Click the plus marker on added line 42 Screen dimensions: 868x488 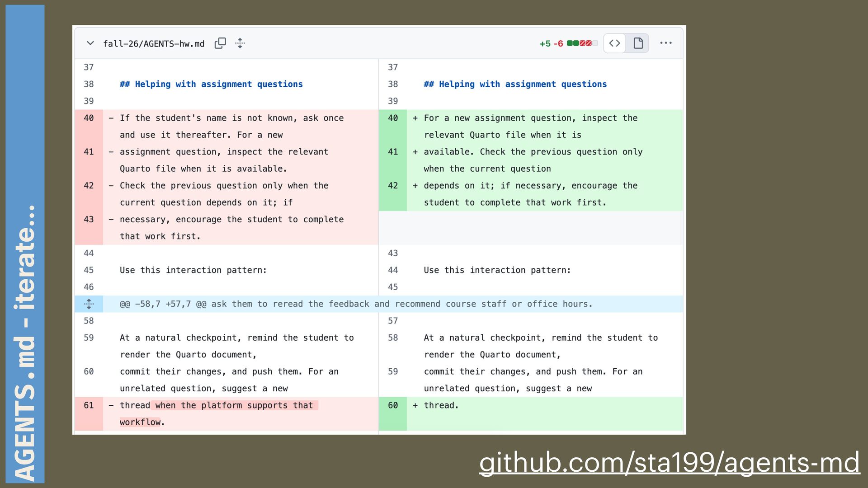tap(415, 186)
